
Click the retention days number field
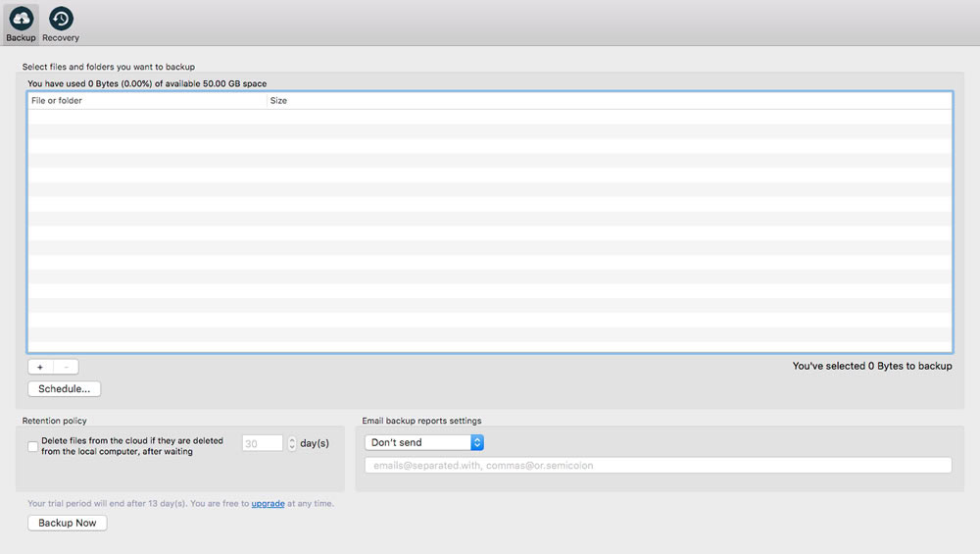(263, 443)
